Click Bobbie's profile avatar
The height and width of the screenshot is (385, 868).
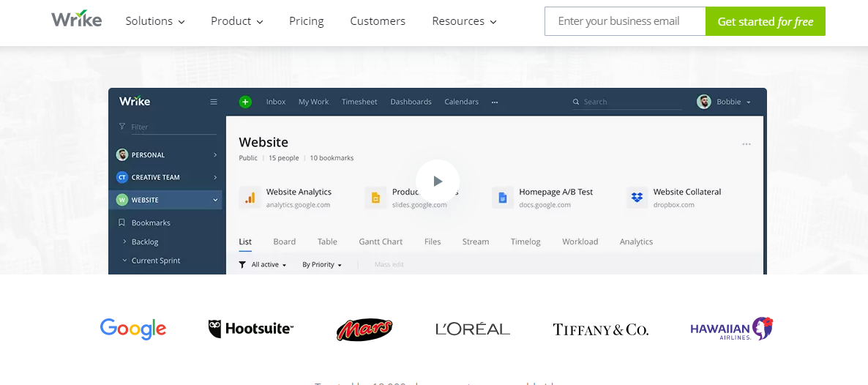click(x=703, y=102)
